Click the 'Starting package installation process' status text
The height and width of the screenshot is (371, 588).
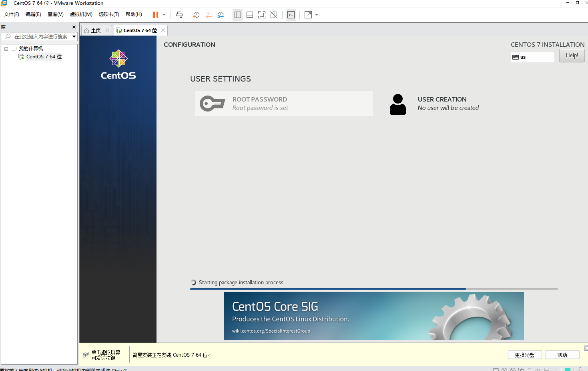[x=241, y=283]
